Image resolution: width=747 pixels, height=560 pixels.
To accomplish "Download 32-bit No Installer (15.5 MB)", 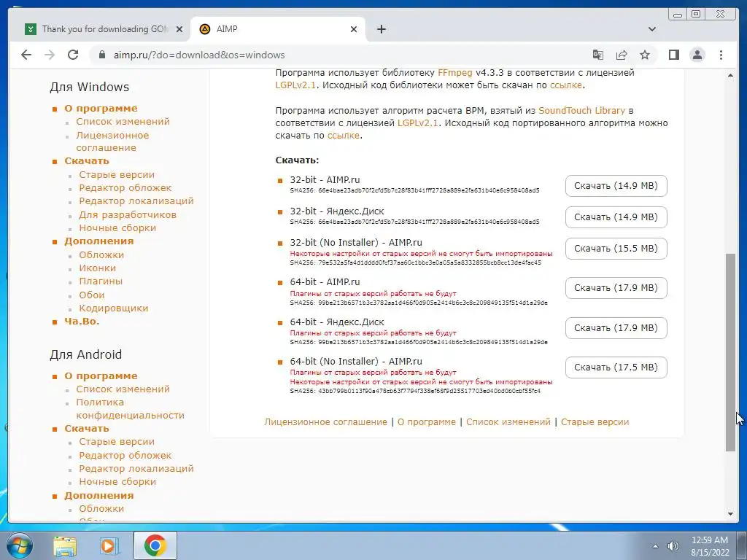I will coord(616,249).
